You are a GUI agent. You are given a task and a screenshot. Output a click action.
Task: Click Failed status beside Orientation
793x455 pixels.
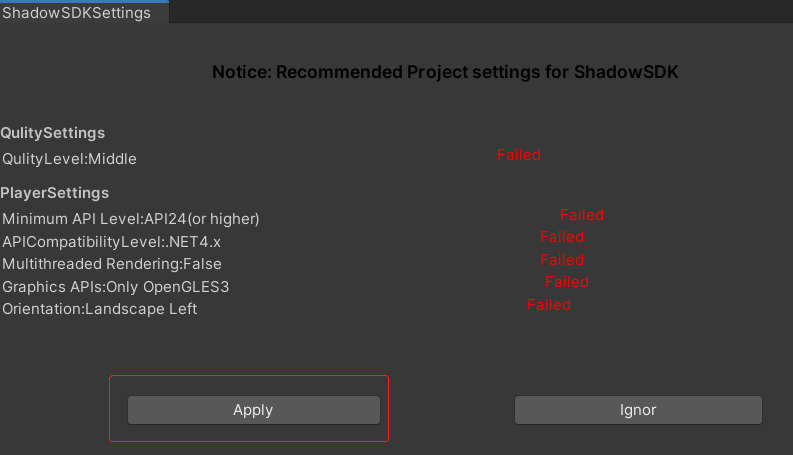[548, 305]
